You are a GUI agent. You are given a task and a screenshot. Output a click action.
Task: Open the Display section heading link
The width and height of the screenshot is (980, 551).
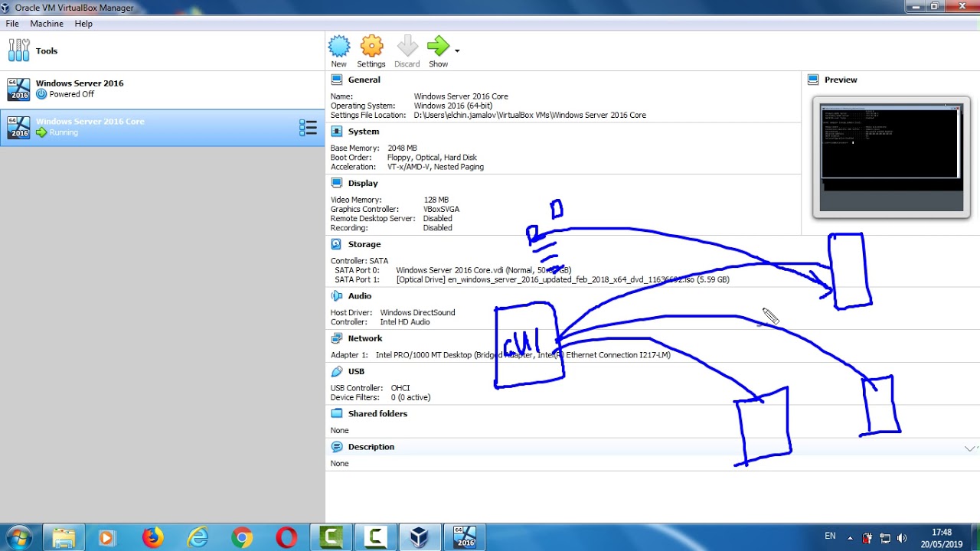pos(363,183)
